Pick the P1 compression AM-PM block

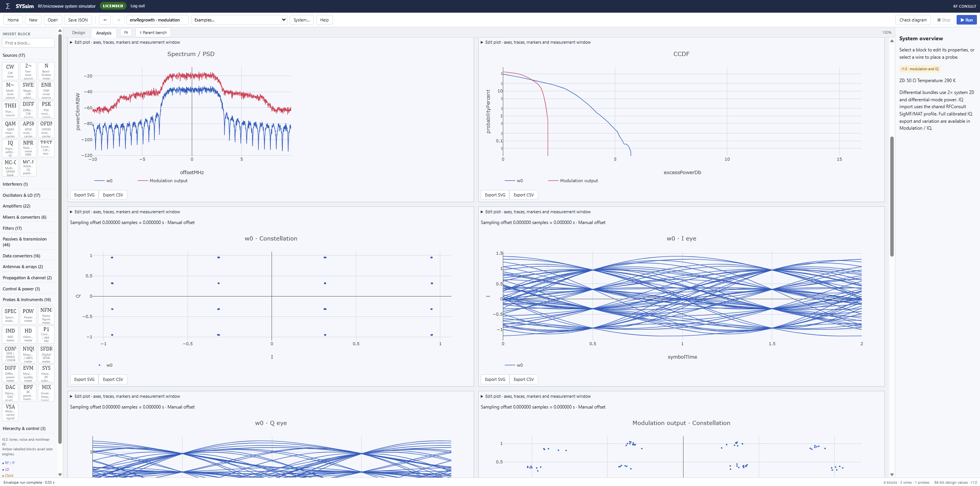point(46,334)
